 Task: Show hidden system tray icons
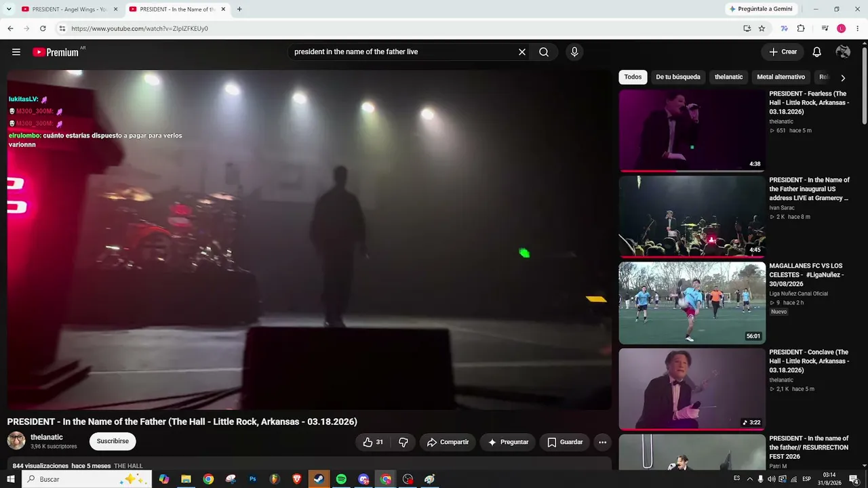tap(749, 479)
